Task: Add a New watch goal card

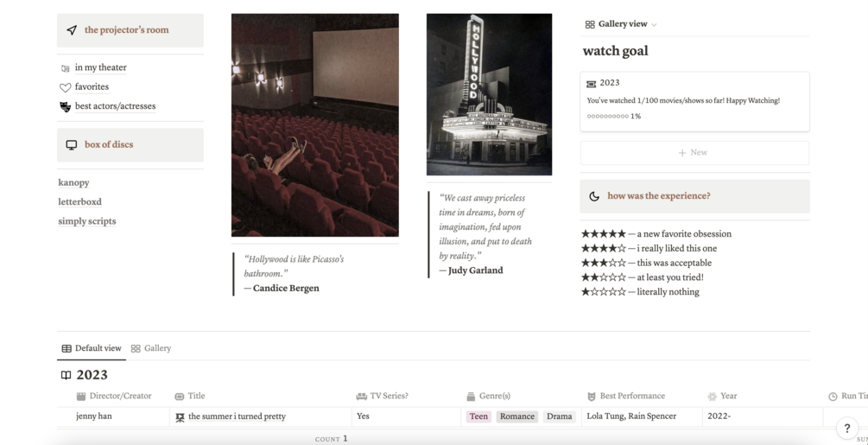Action: click(694, 153)
